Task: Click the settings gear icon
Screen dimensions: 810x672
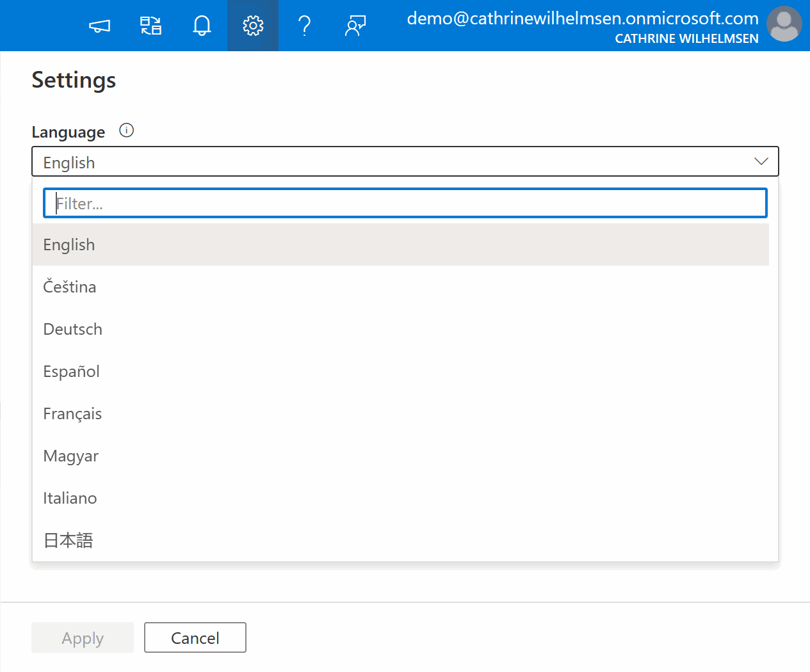Action: pyautogui.click(x=253, y=26)
